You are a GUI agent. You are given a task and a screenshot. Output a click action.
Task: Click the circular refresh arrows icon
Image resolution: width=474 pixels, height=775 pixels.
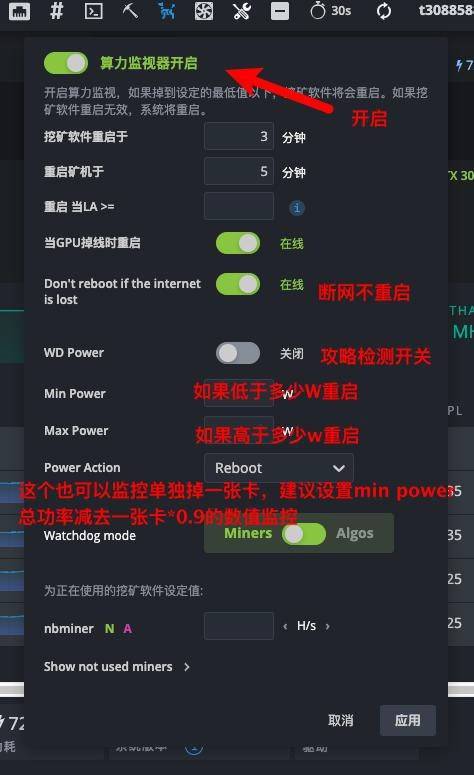point(384,11)
